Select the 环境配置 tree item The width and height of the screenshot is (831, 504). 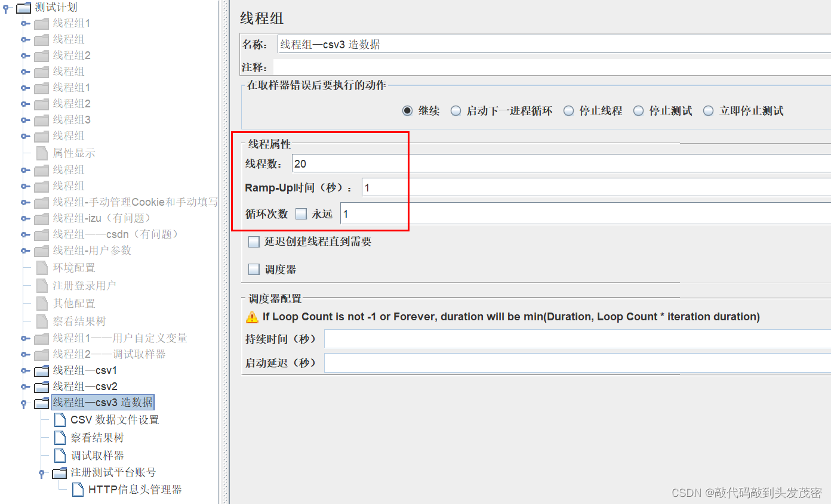point(74,268)
